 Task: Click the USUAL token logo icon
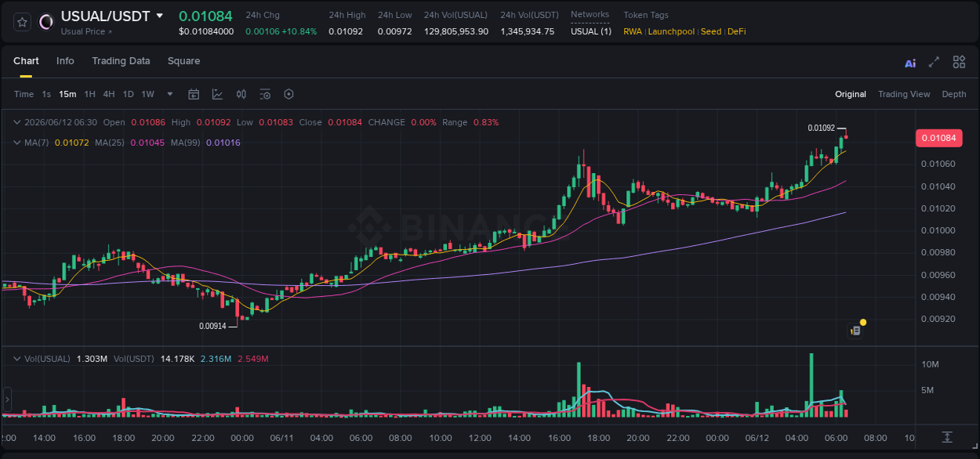click(46, 22)
